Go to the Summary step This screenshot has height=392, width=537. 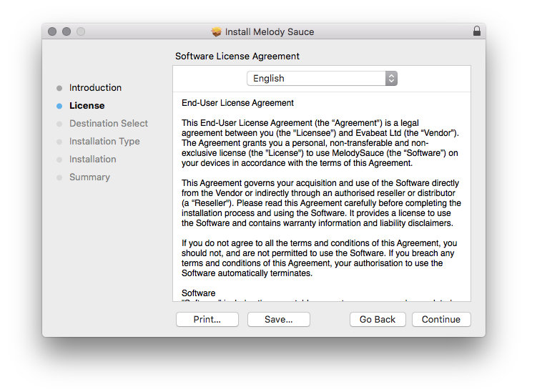click(89, 177)
